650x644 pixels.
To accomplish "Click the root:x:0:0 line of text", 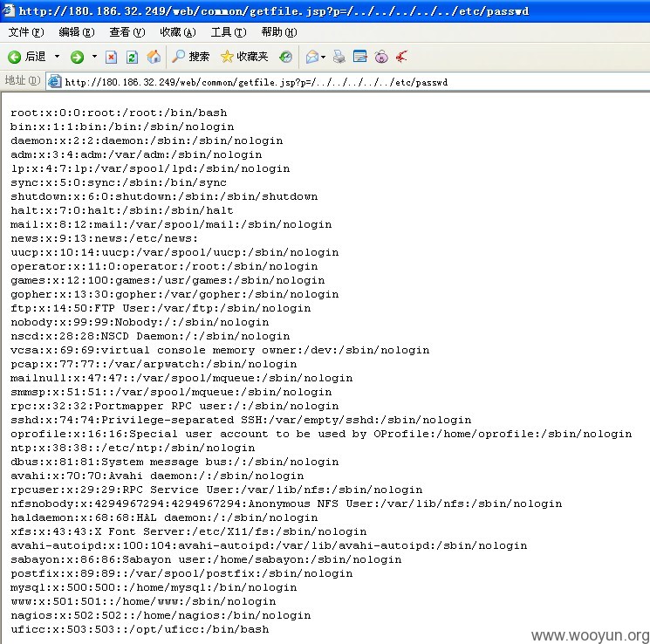I will (119, 113).
